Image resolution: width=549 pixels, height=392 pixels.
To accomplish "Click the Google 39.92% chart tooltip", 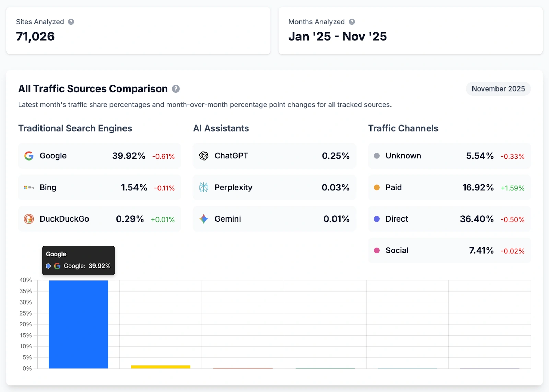I will (78, 260).
